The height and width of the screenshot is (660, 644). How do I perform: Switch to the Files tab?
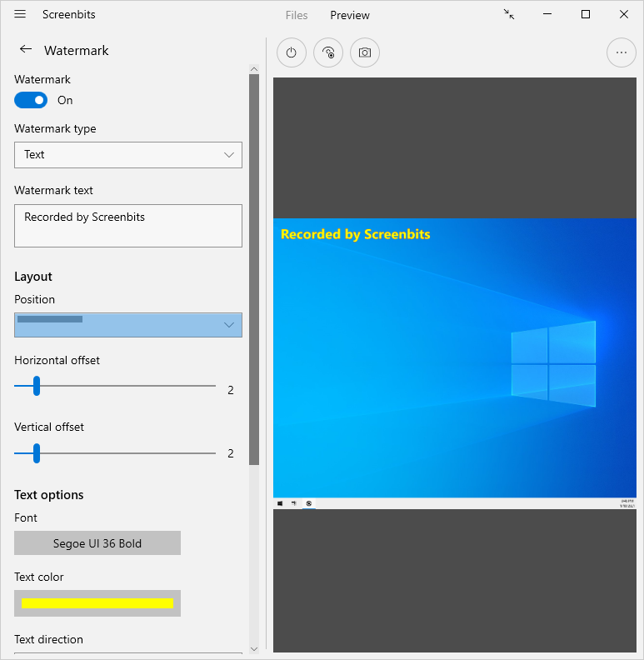coord(297,16)
